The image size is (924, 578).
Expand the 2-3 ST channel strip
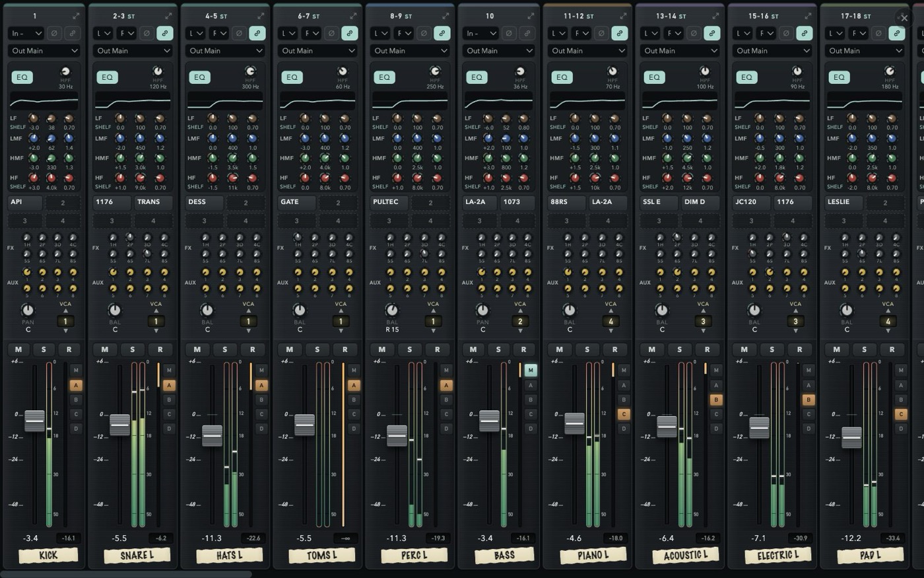(168, 16)
